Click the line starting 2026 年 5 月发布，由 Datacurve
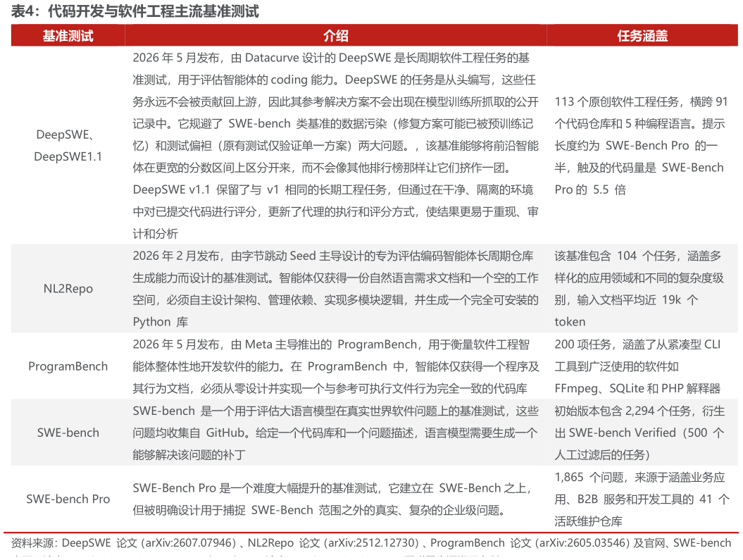This screenshot has width=743, height=560. (x=331, y=58)
